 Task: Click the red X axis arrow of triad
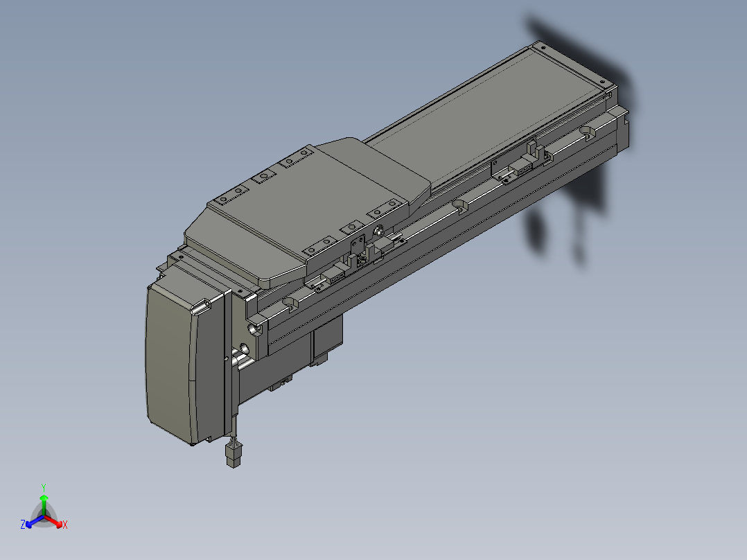click(x=55, y=522)
